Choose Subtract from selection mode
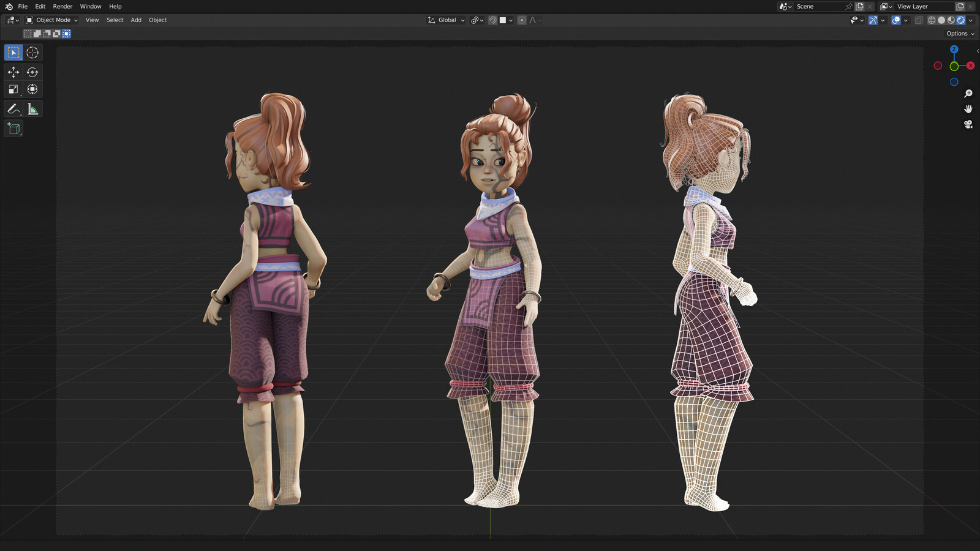The image size is (980, 551). click(x=47, y=34)
